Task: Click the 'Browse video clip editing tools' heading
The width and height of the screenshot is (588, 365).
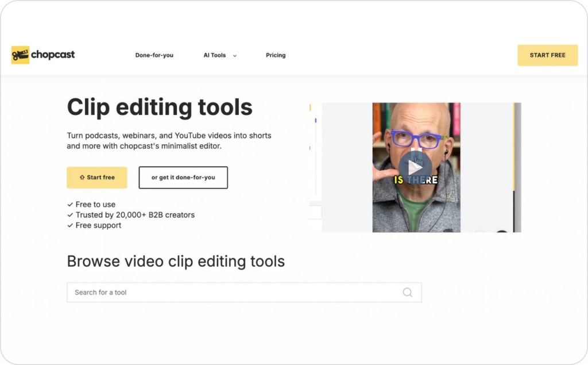Action: (x=176, y=262)
